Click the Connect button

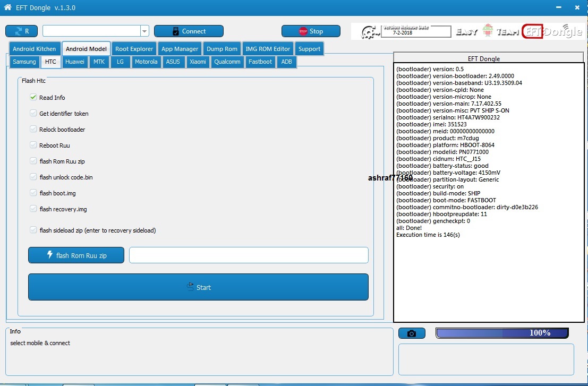click(x=189, y=31)
